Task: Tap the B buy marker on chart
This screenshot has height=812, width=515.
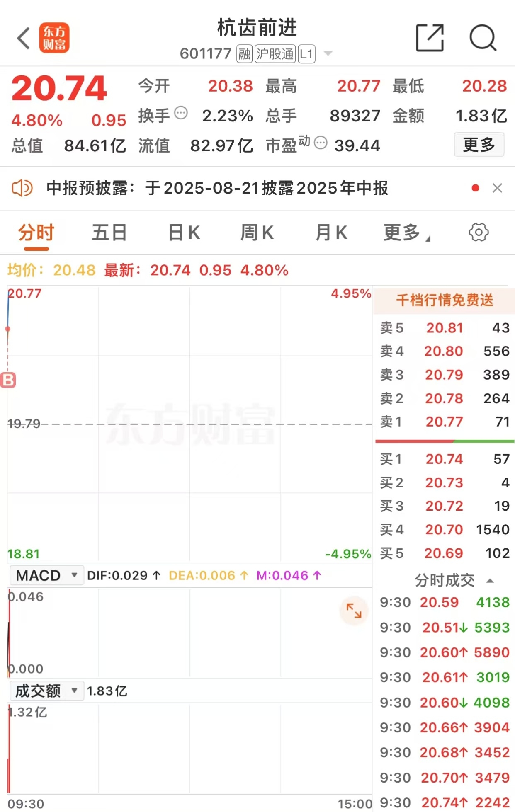Action: [x=8, y=380]
